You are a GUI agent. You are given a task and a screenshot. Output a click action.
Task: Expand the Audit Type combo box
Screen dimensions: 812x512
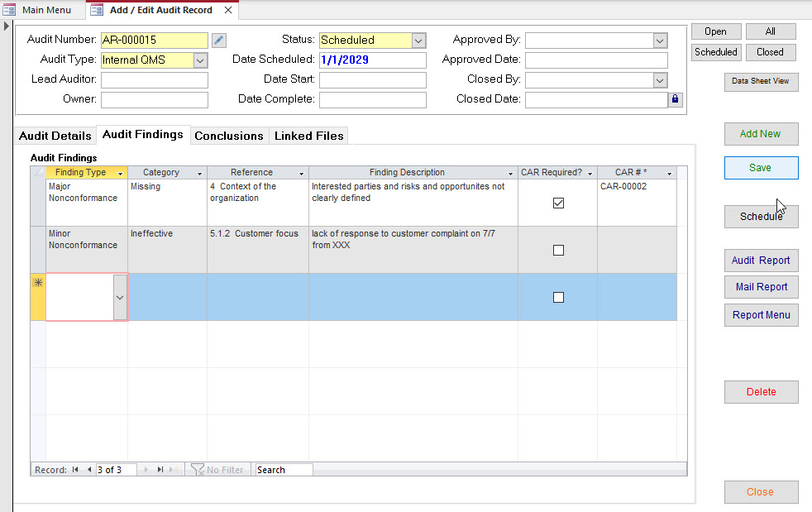[x=200, y=60]
